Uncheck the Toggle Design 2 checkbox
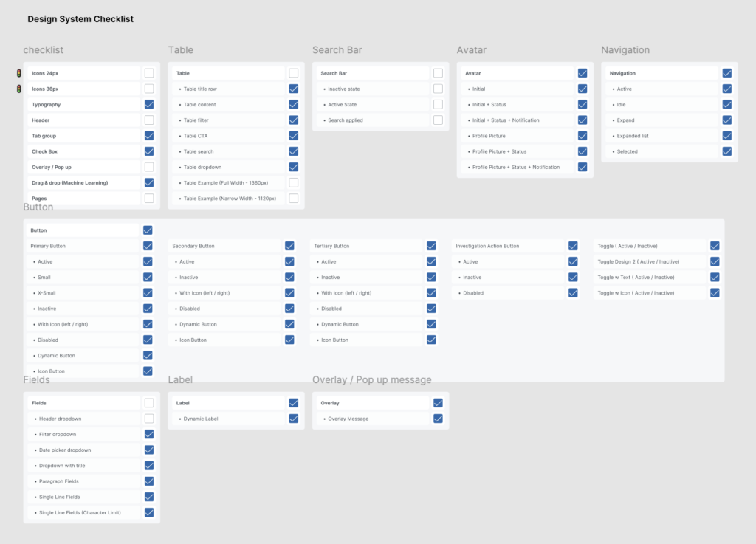 click(x=715, y=261)
